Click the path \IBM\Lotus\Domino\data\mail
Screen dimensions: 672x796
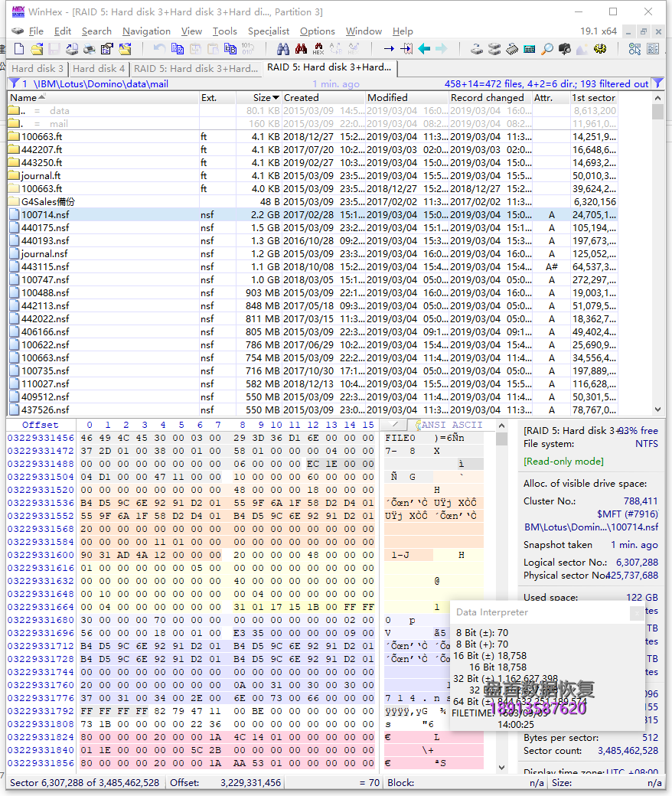point(100,83)
